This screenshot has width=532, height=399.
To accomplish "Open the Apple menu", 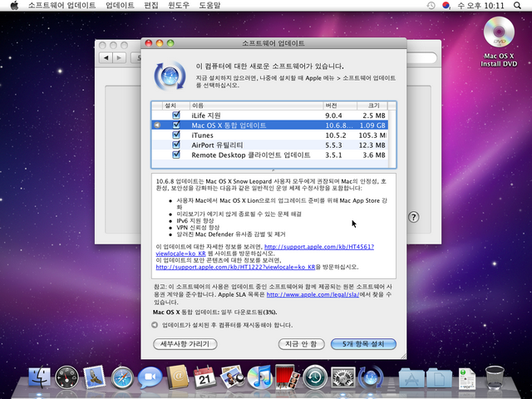I will 14,6.
